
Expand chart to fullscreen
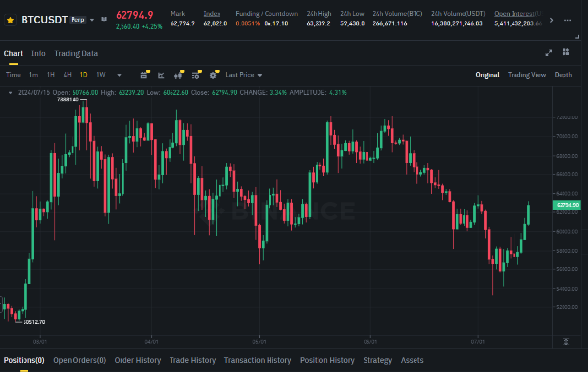coord(548,53)
